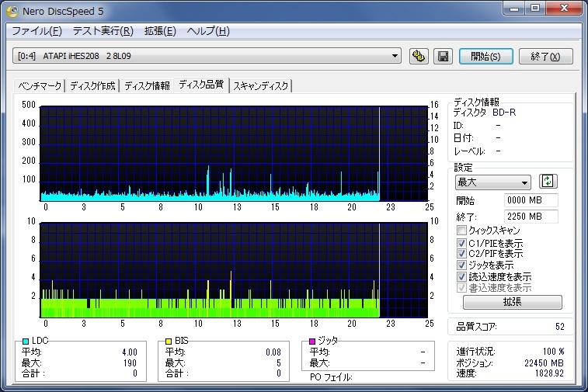Open the テスト実行(R) menu
The height and width of the screenshot is (392, 588).
tap(102, 31)
